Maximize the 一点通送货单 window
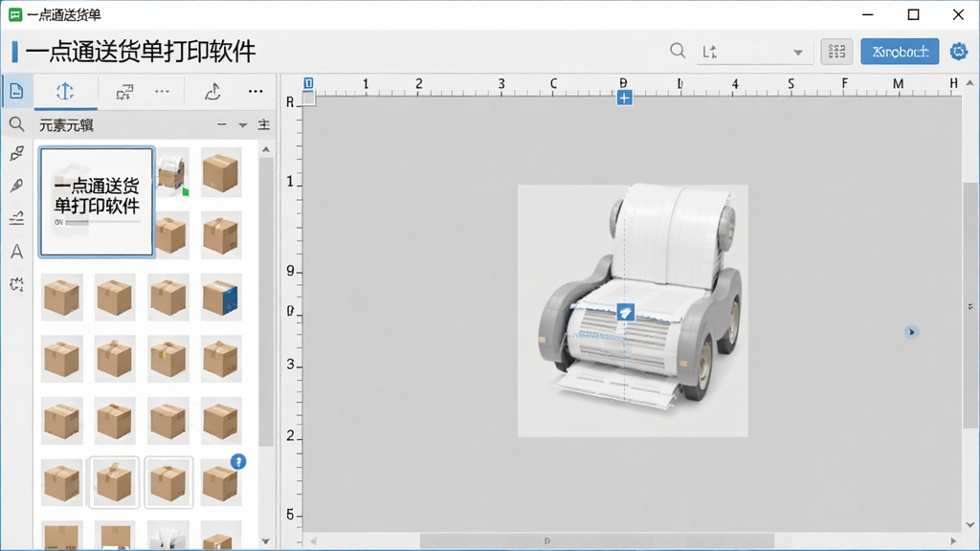The width and height of the screenshot is (980, 551). tap(913, 14)
